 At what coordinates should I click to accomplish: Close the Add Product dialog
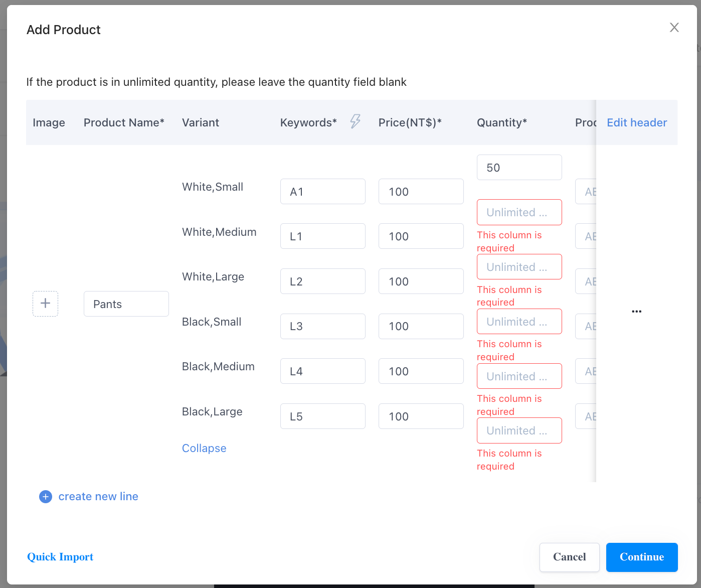(x=674, y=28)
